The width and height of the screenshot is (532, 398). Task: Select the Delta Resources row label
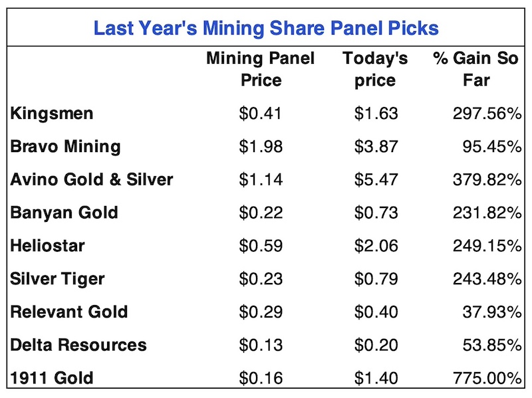78,346
